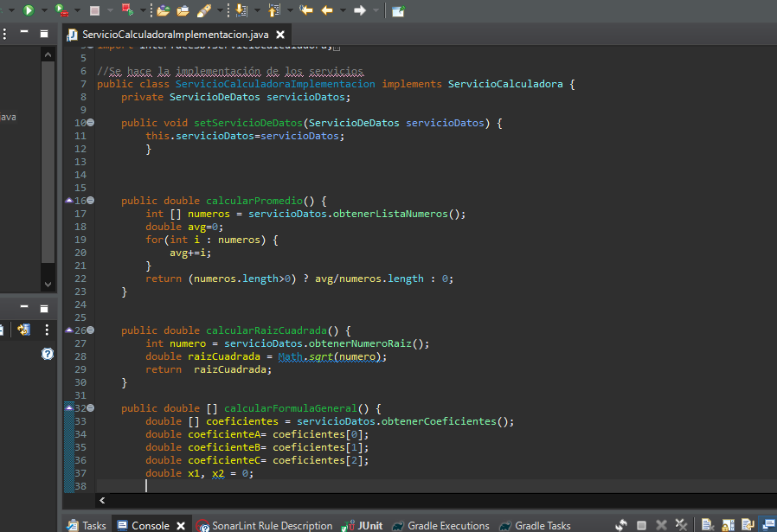This screenshot has width=777, height=532.
Task: Close the ServicioCalculadoraImplementacion.java editor tab
Action: (x=280, y=34)
